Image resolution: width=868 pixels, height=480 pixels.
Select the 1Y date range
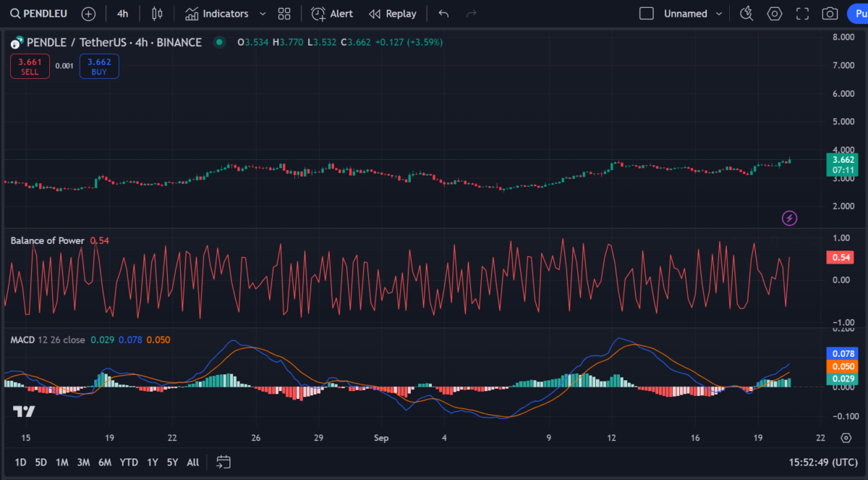pyautogui.click(x=153, y=462)
